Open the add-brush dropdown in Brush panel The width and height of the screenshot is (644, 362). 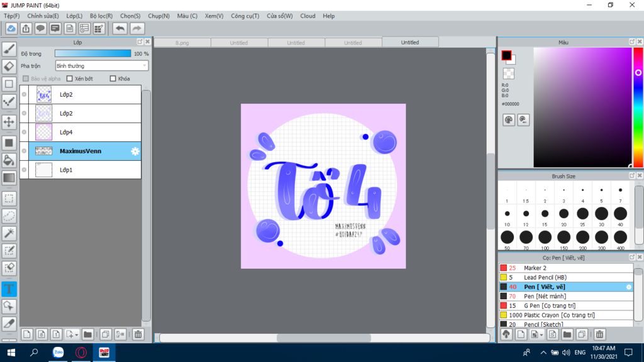pos(541,335)
